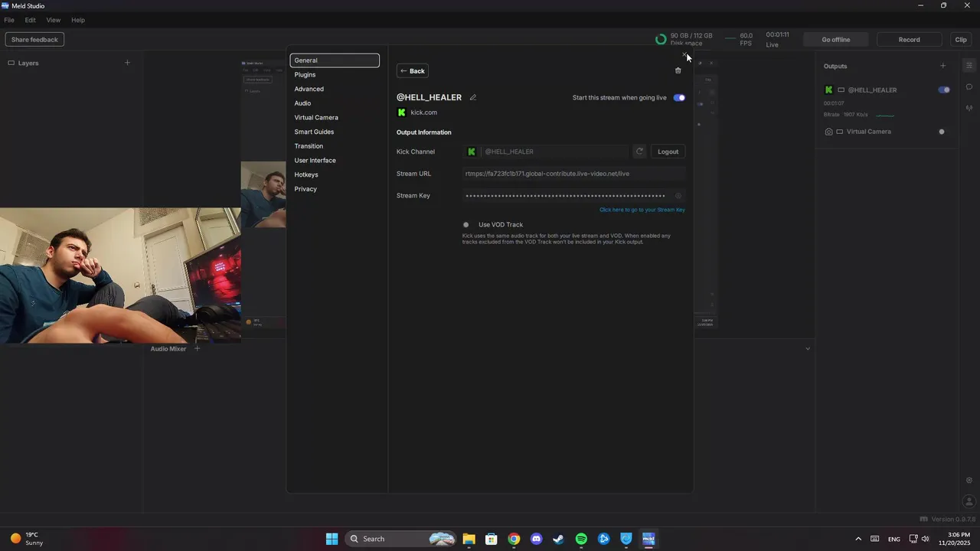Add a new output with plus icon
Screen dimensions: 980x551
tap(942, 66)
